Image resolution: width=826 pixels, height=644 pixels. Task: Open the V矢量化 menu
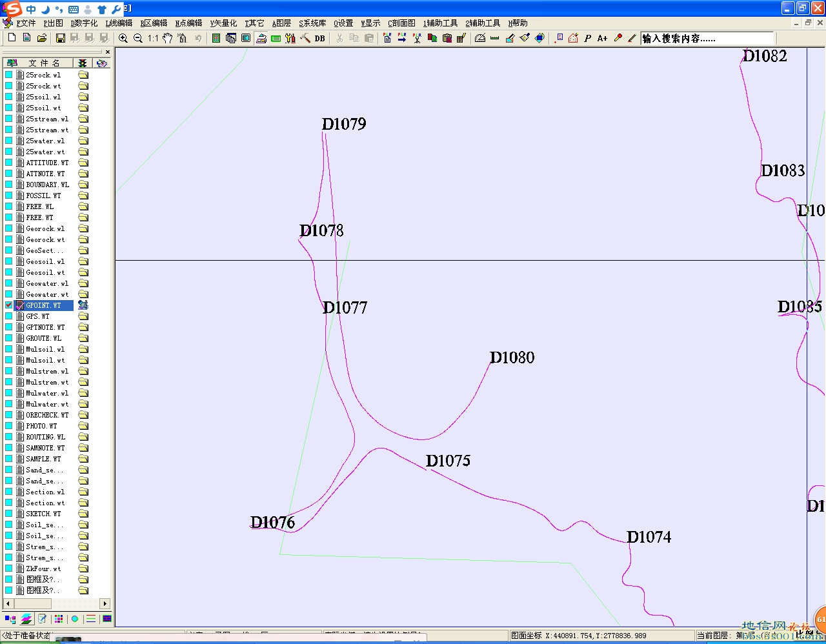click(223, 23)
